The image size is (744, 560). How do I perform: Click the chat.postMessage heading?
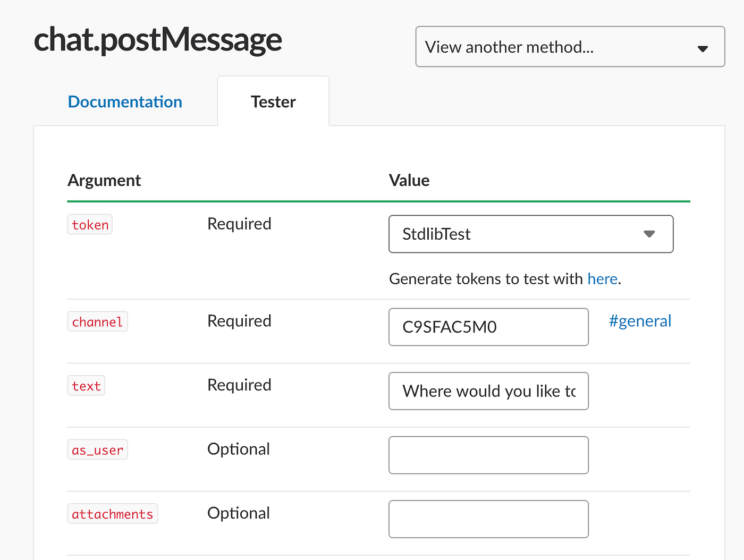(158, 40)
